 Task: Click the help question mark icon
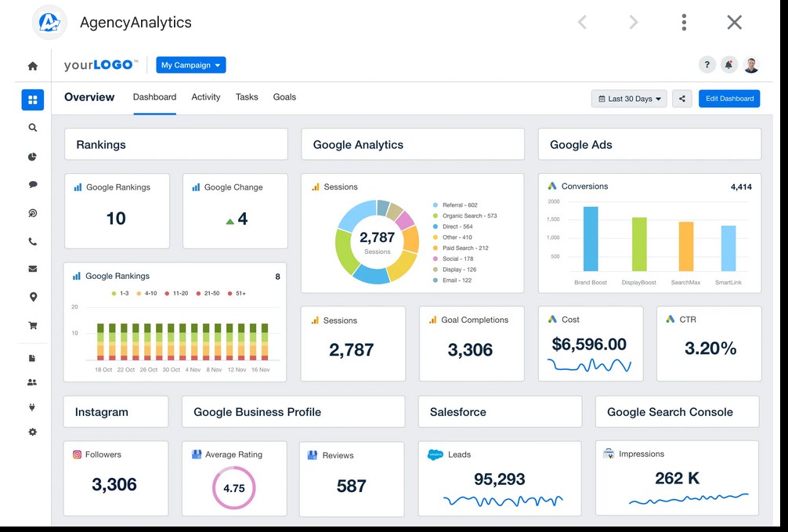(x=707, y=64)
